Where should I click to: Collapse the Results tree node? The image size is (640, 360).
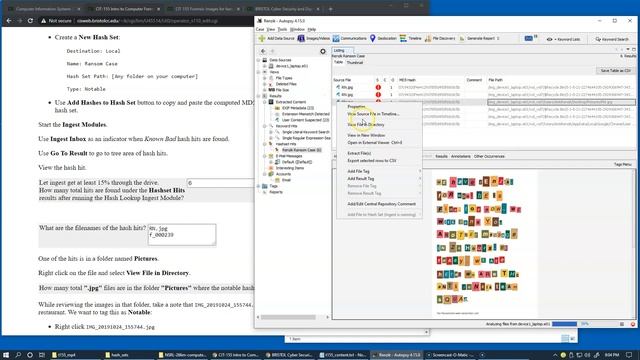click(x=258, y=96)
